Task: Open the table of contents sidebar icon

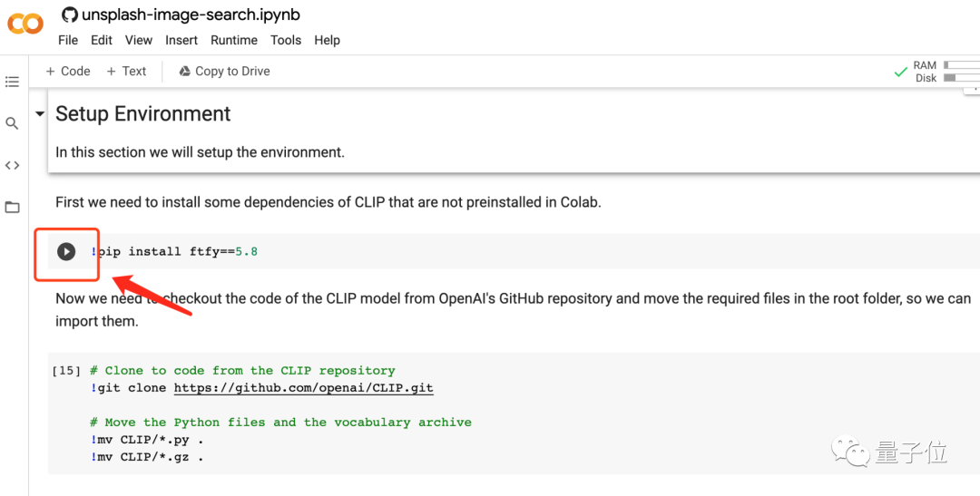Action: pyautogui.click(x=12, y=82)
